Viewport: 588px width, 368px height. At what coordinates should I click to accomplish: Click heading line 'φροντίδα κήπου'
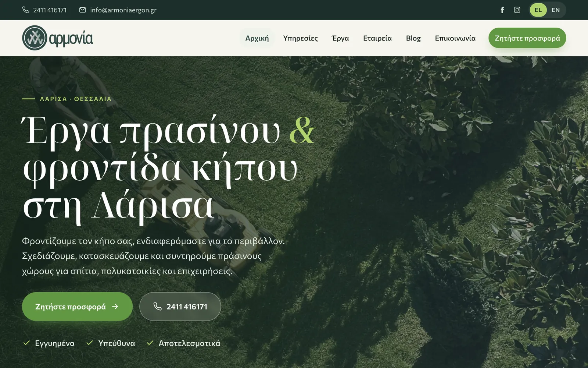(x=160, y=169)
